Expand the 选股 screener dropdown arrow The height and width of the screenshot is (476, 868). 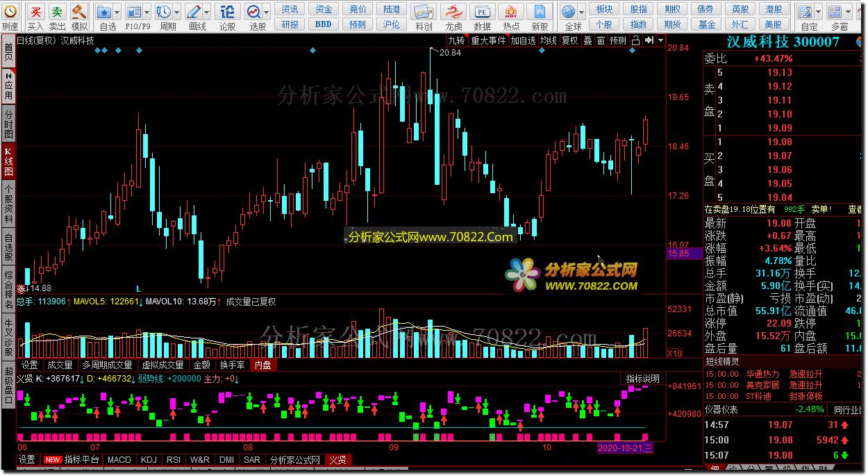(x=267, y=12)
